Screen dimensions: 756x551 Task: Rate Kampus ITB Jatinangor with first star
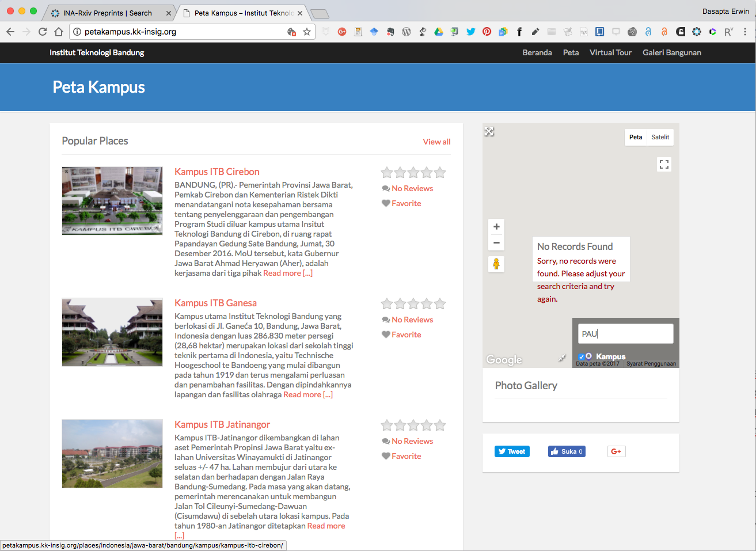[387, 425]
